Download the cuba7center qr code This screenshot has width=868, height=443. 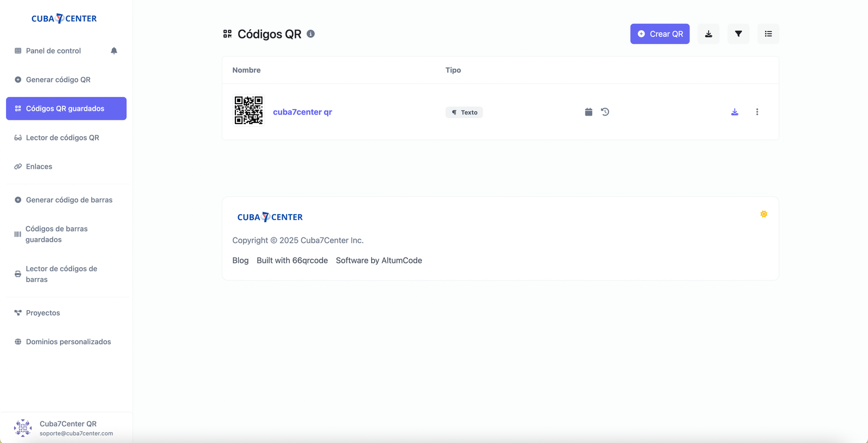pos(735,112)
